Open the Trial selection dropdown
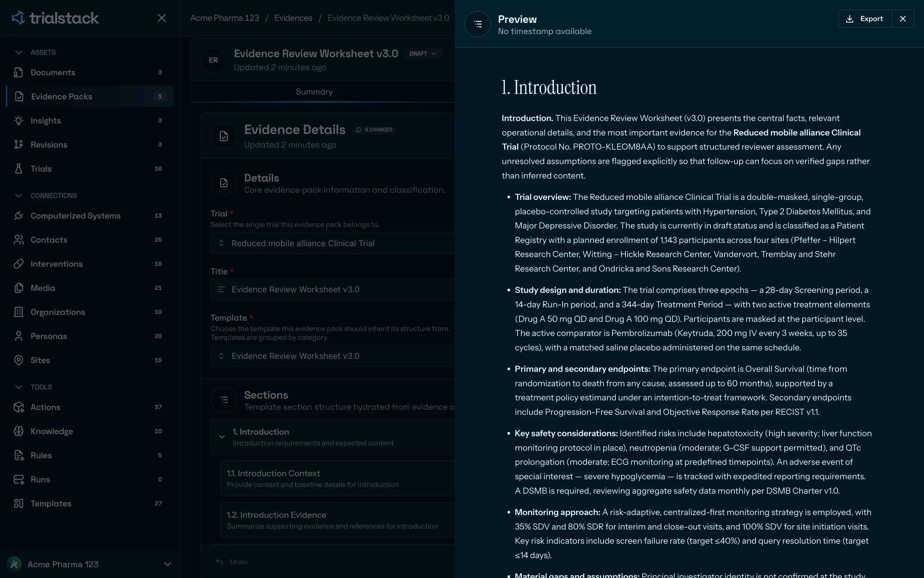 point(333,243)
